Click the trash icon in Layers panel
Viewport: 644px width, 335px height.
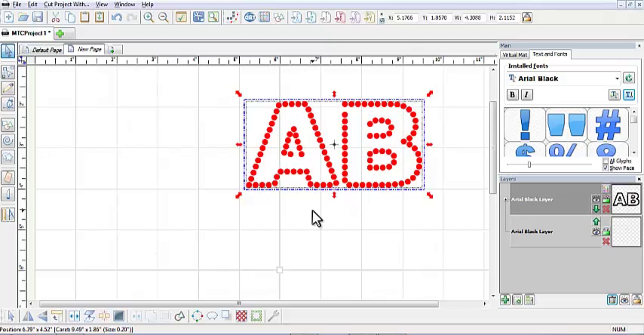tap(612, 300)
